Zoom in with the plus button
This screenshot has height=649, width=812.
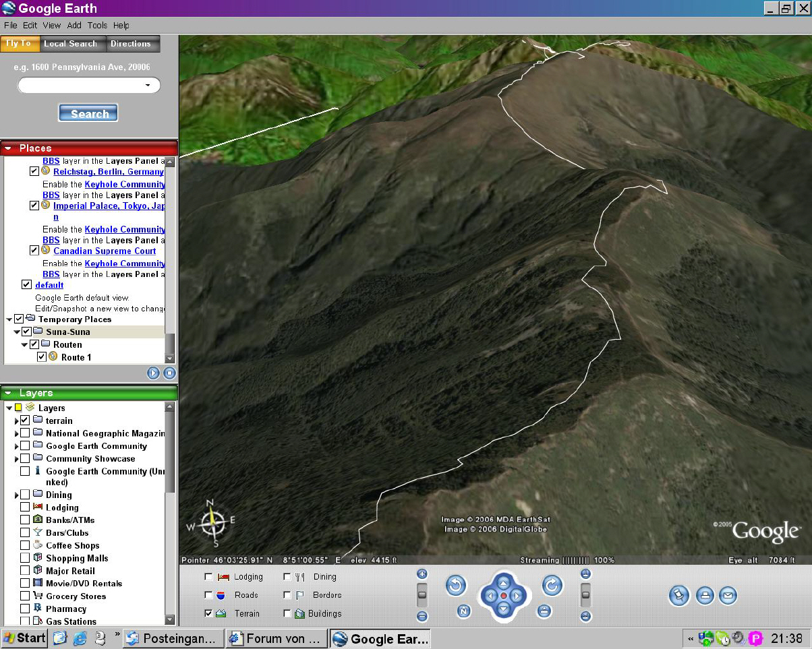coord(422,574)
